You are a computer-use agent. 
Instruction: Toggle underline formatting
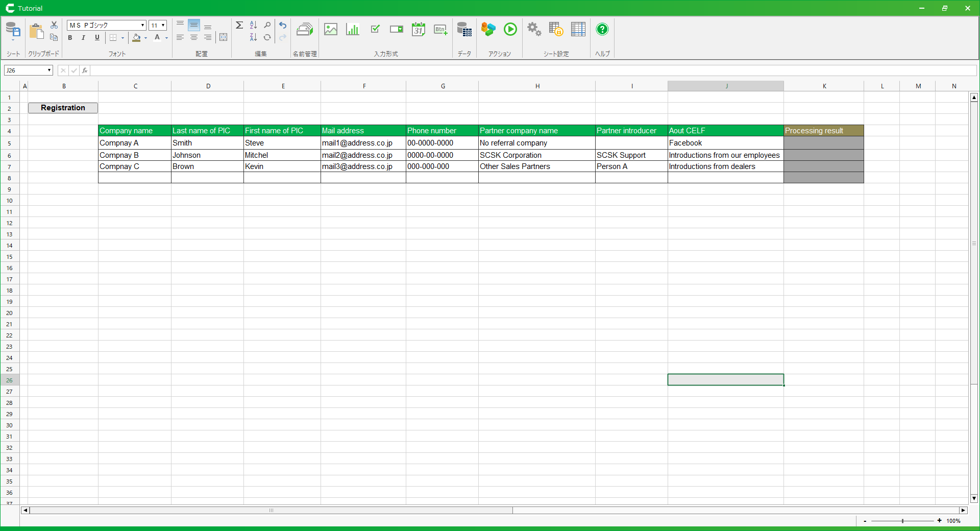point(97,38)
